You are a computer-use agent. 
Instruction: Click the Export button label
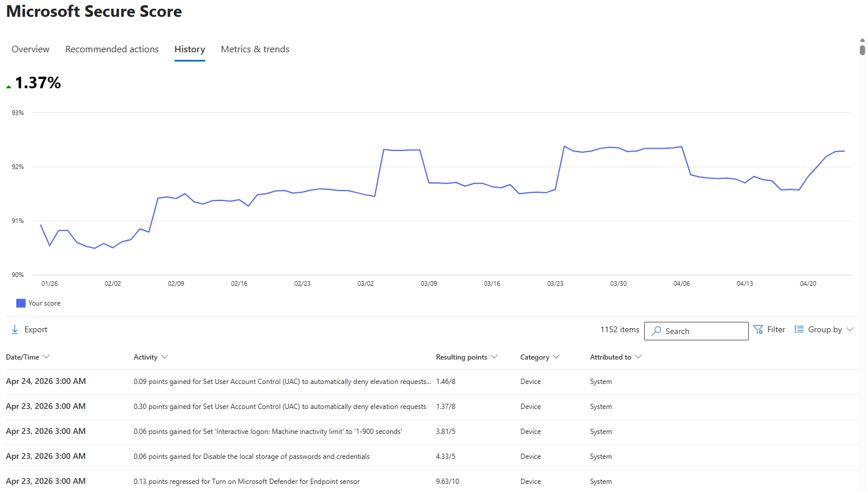coord(36,329)
